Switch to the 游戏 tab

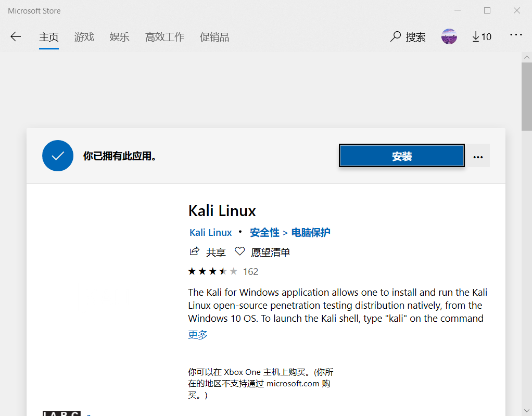tap(84, 37)
